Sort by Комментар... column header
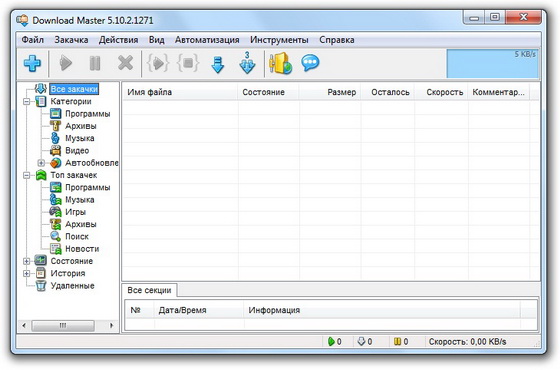560x370 pixels. 499,92
